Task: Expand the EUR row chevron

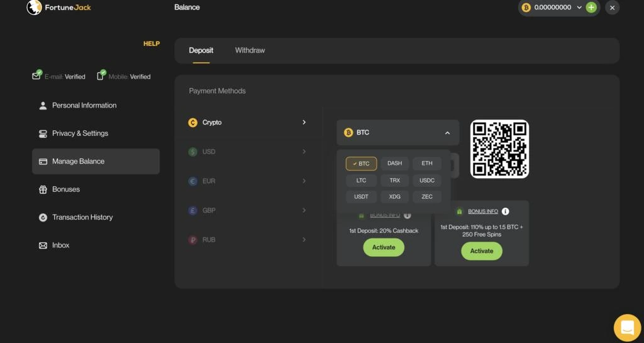Action: click(304, 181)
